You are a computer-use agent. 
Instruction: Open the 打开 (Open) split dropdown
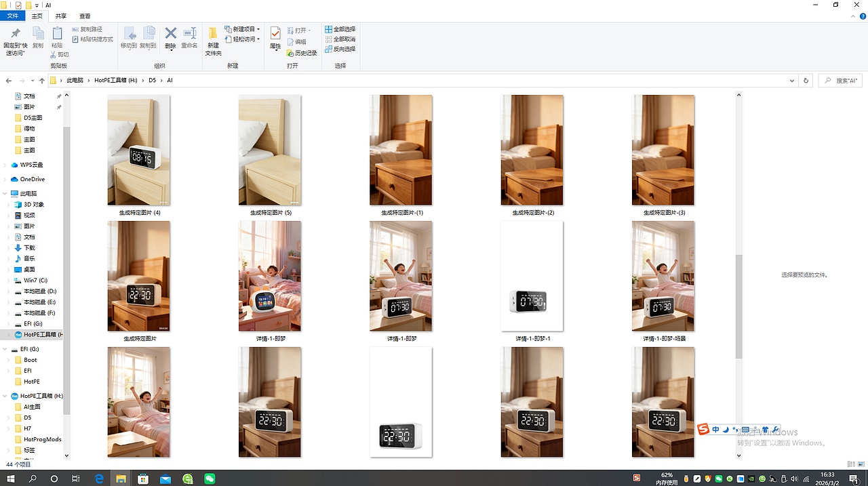coord(299,31)
